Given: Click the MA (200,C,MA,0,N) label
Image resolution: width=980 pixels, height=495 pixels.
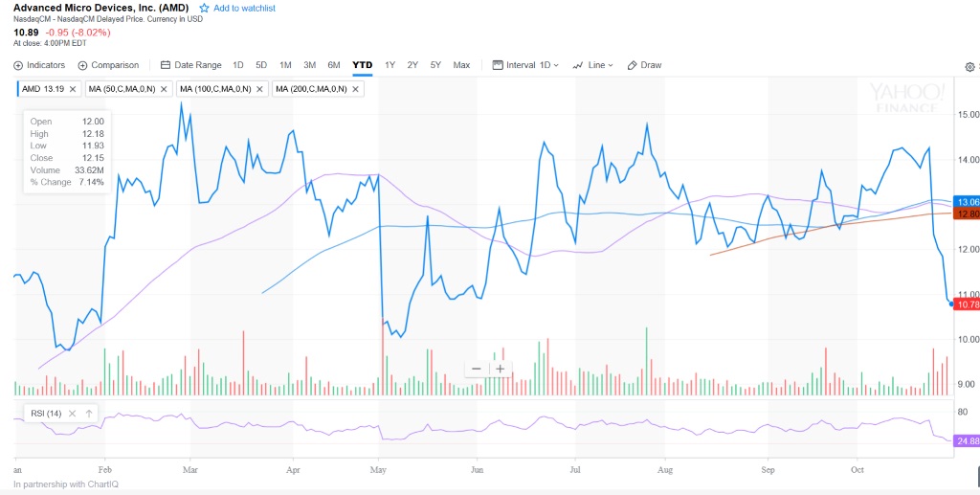Looking at the screenshot, I should [x=311, y=89].
